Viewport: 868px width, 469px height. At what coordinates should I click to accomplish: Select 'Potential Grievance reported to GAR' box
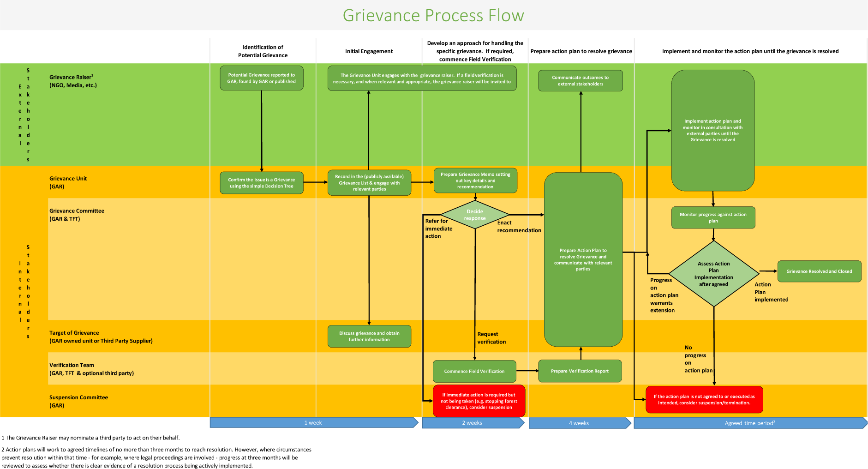point(262,78)
